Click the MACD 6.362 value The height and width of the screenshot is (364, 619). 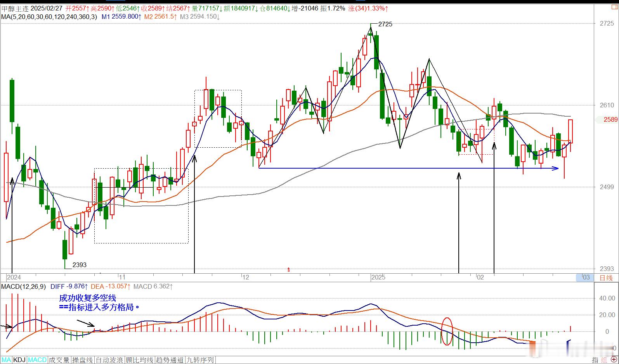[153, 286]
